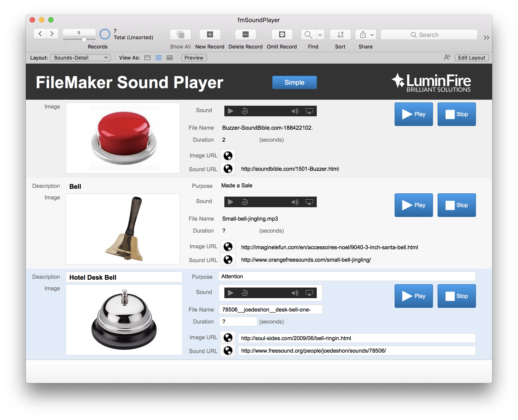Switch to List view using the list icon
518x420 pixels.
coord(158,58)
